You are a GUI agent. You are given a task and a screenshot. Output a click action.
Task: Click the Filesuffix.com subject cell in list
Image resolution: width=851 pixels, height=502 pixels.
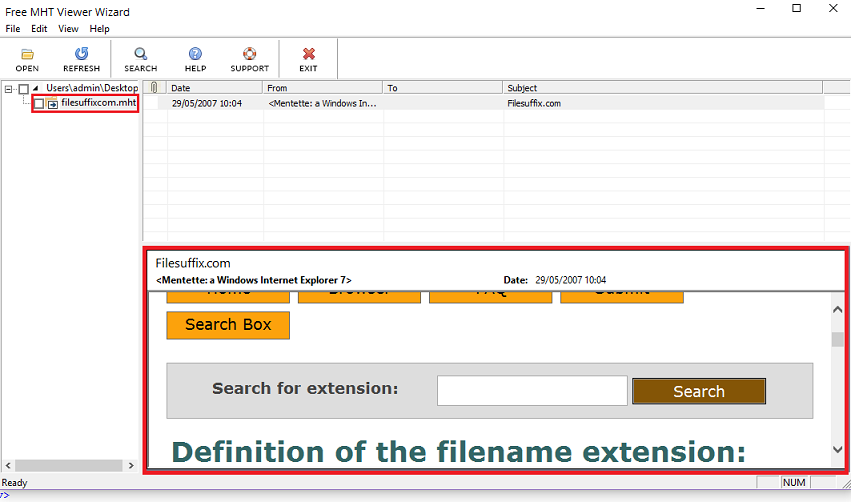click(x=534, y=103)
